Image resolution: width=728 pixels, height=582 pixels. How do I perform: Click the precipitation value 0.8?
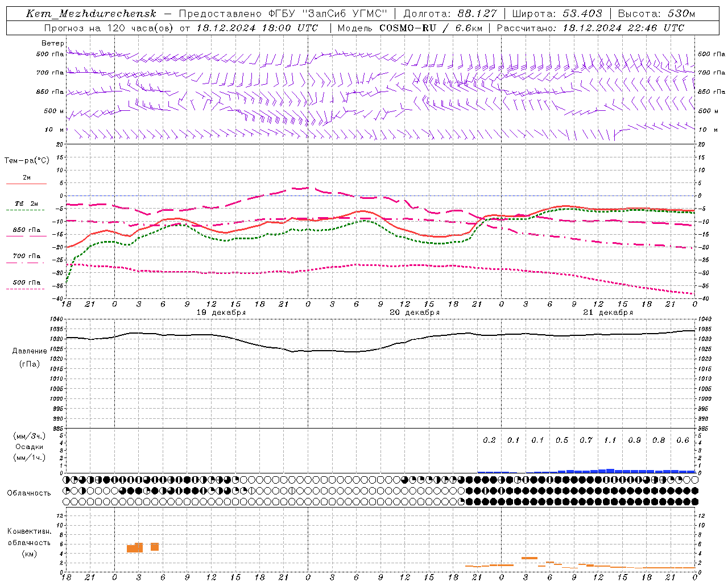pyautogui.click(x=659, y=440)
